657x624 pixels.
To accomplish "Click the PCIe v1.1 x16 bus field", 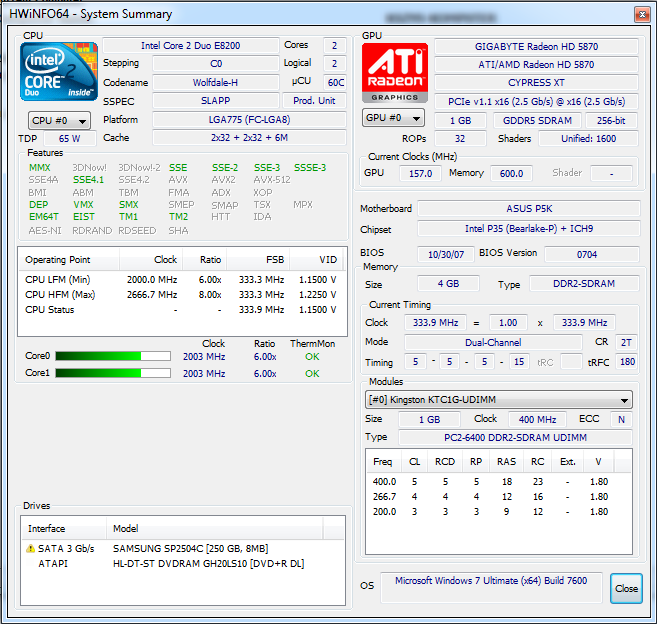I will pyautogui.click(x=536, y=102).
